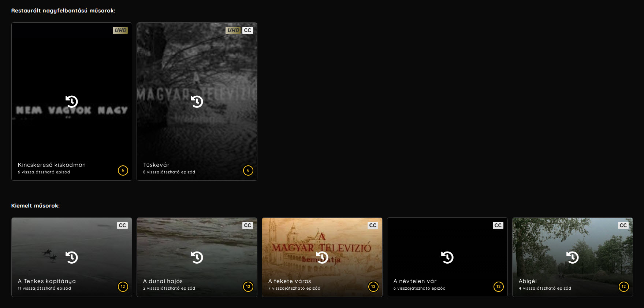Open the A fekete város title link
Viewport: 644px width, 308px height.
[x=290, y=281]
